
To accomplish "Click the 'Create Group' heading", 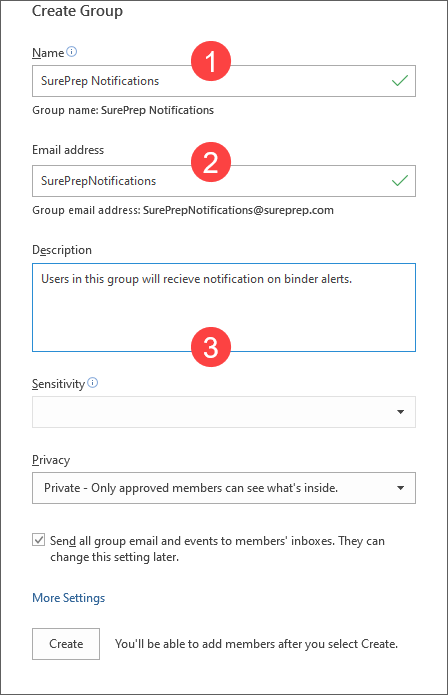I will click(x=78, y=11).
